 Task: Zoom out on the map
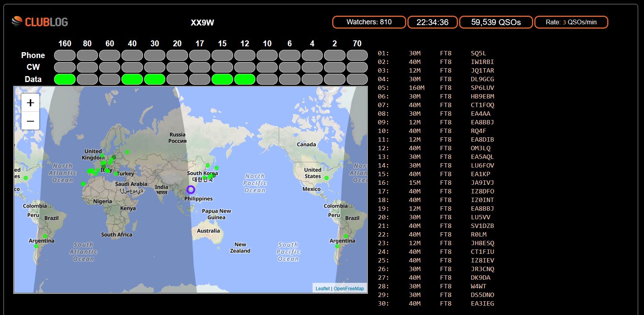point(30,121)
